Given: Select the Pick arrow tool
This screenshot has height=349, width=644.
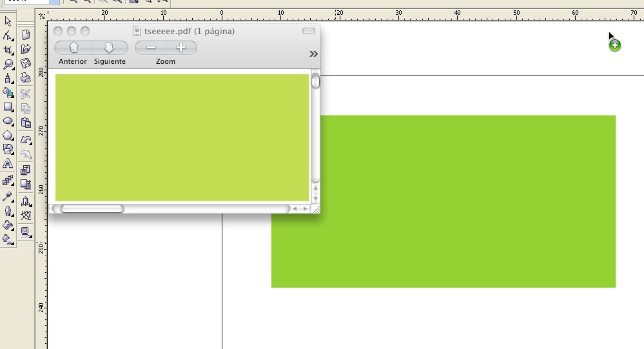Looking at the screenshot, I should (8, 22).
